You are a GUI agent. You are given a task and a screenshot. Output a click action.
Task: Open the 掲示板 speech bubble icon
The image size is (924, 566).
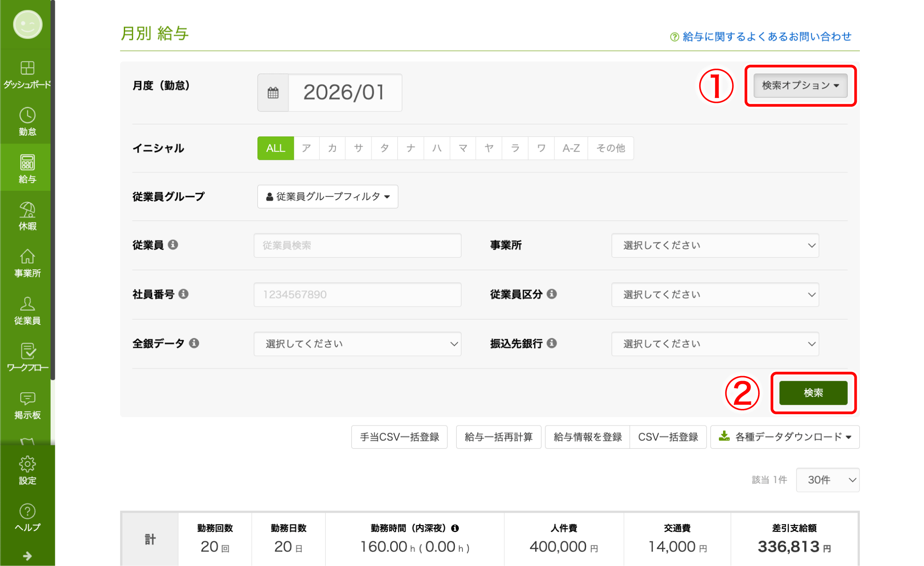point(27,399)
